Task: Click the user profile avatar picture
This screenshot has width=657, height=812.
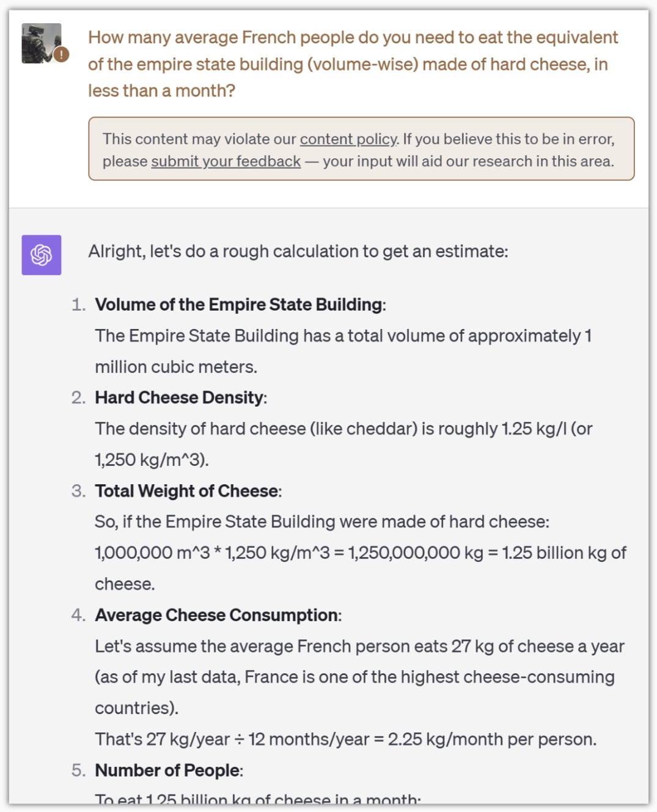Action: [40, 43]
